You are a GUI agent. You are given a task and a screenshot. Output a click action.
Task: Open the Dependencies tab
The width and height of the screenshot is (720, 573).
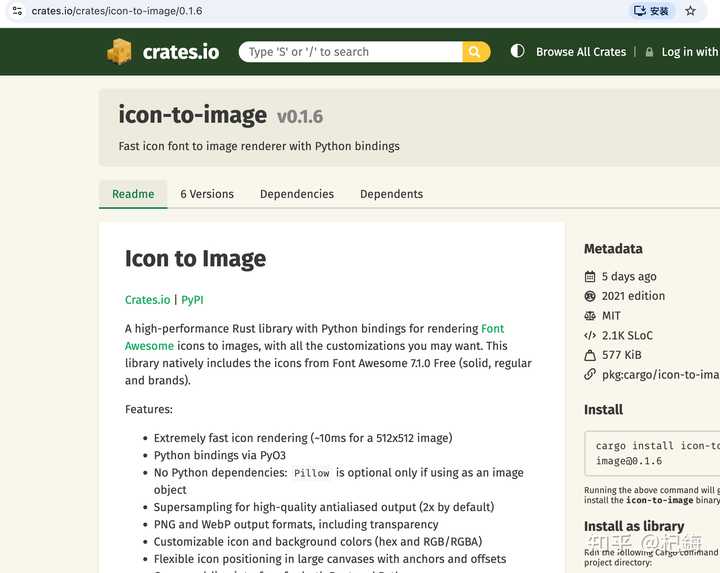(297, 194)
